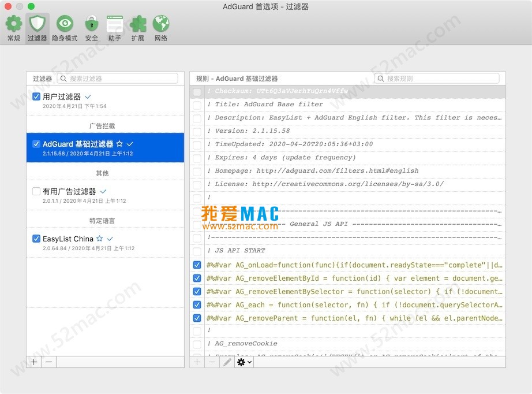Click the checkmark next to 用户过滤器
The image size is (532, 394).
tap(88, 97)
